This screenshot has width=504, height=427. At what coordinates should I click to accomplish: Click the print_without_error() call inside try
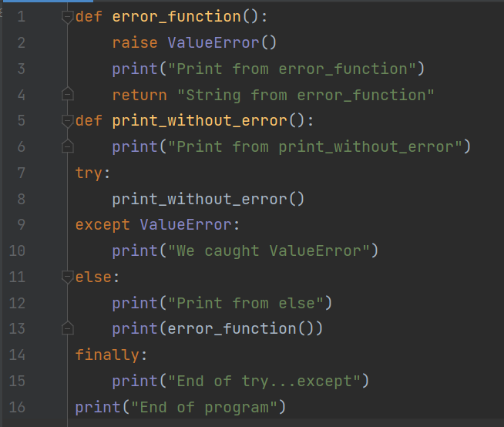(208, 199)
